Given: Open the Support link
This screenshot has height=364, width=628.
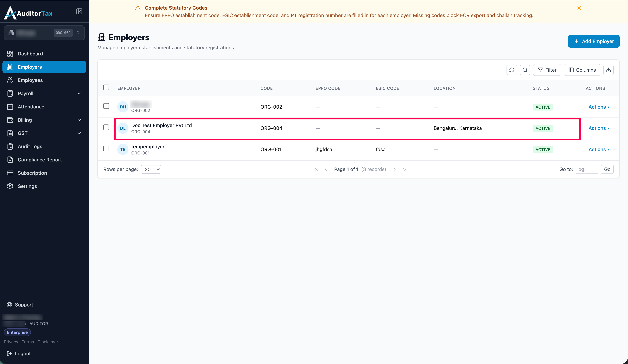Looking at the screenshot, I should point(20,305).
